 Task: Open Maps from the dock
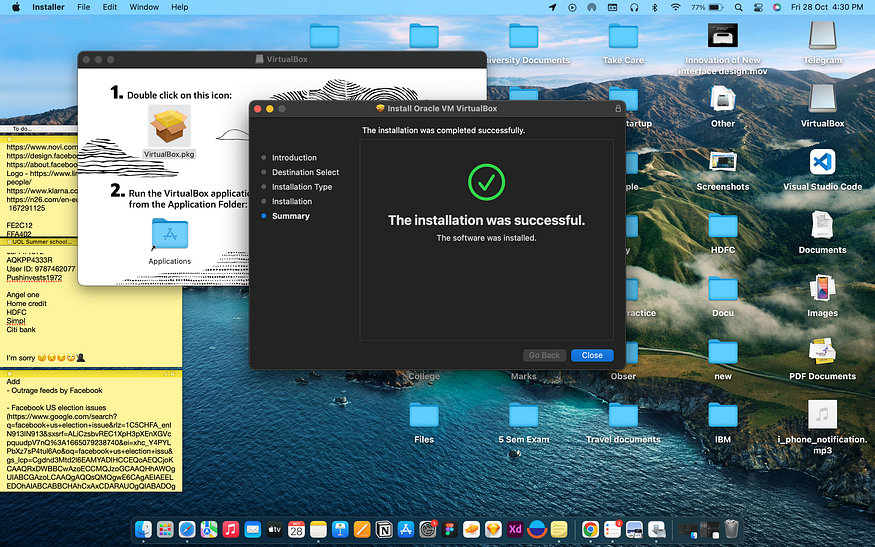(209, 529)
